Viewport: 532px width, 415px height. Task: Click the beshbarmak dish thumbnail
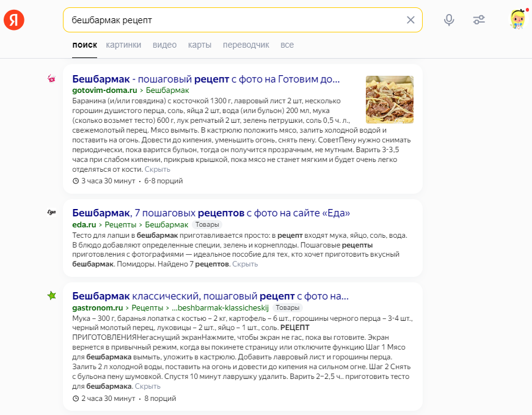pyautogui.click(x=389, y=99)
